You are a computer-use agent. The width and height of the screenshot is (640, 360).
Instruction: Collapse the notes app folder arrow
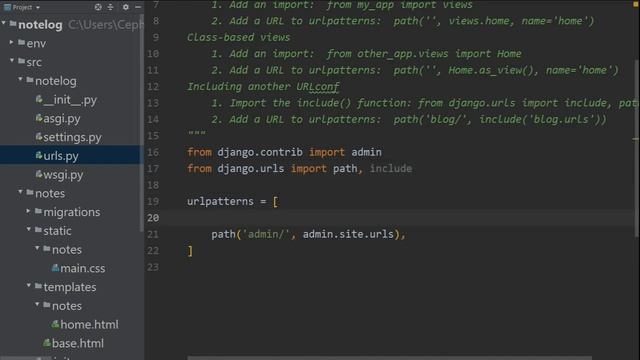20,191
